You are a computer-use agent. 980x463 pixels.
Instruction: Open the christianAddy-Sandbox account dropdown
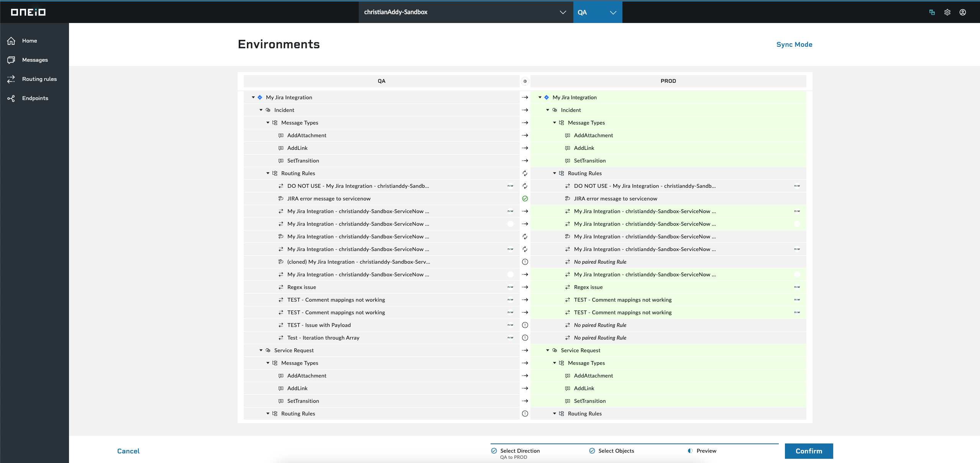tap(466, 12)
